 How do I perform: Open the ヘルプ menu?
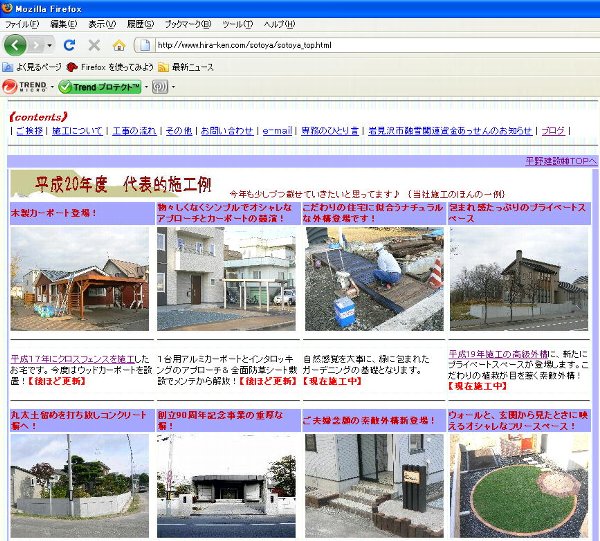[x=279, y=24]
